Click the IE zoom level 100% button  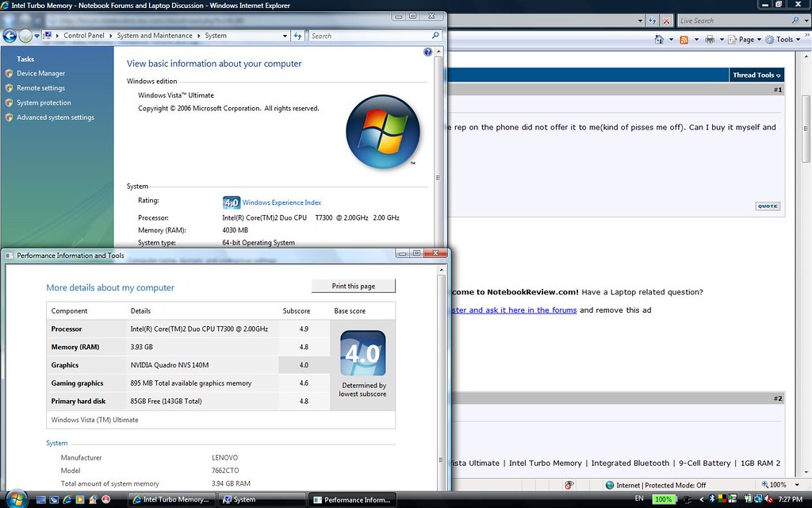click(x=774, y=485)
